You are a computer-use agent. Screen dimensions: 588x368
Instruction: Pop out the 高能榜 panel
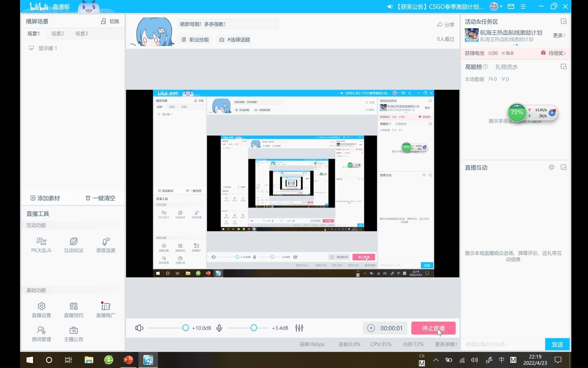point(563,66)
